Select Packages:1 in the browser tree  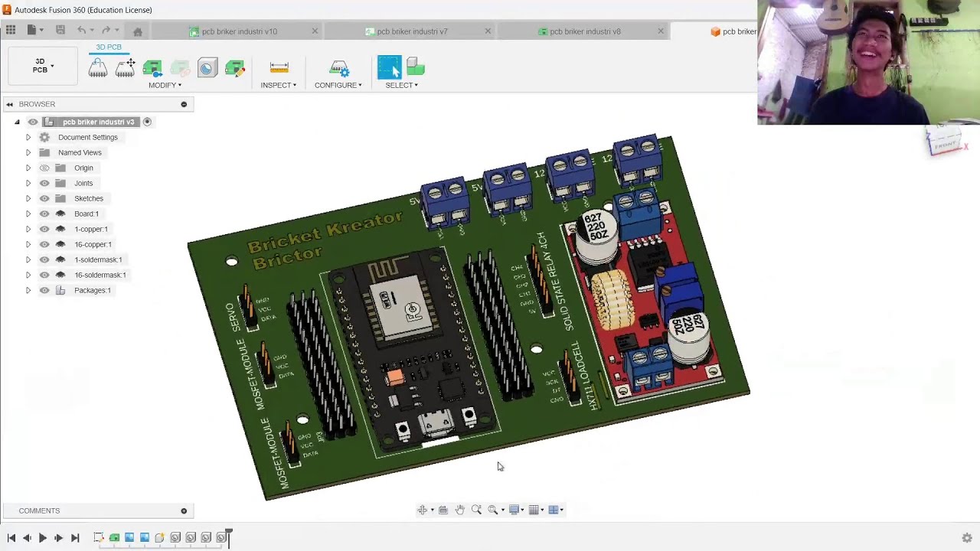93,290
